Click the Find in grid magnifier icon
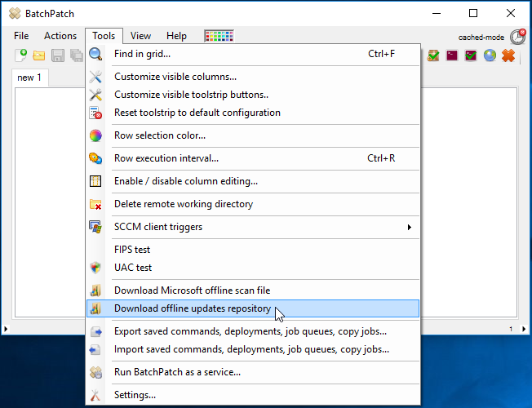This screenshot has height=408, width=532. [95, 54]
